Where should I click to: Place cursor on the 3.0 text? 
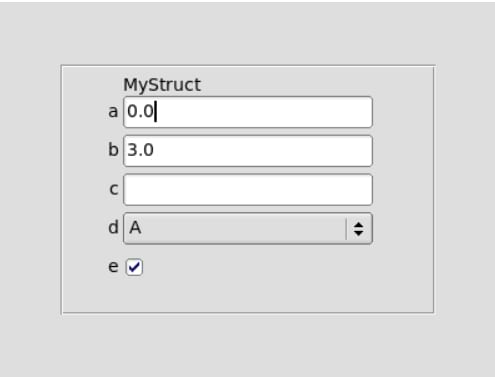point(140,150)
